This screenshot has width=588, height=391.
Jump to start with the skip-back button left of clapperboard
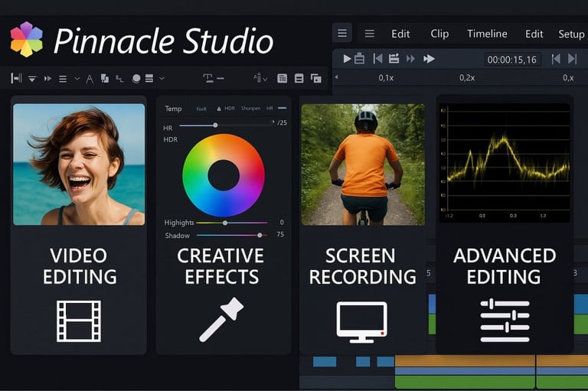click(x=377, y=58)
